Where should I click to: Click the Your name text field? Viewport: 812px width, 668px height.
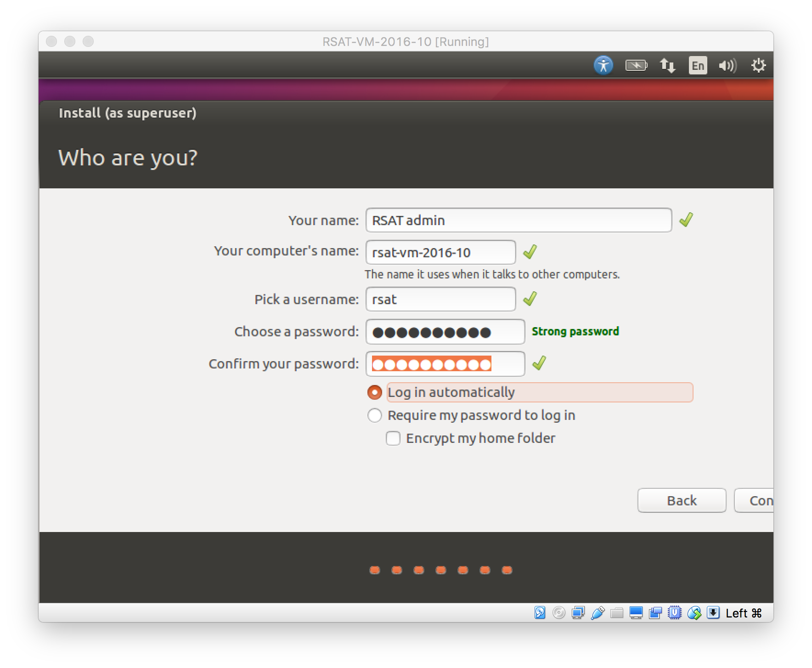519,221
